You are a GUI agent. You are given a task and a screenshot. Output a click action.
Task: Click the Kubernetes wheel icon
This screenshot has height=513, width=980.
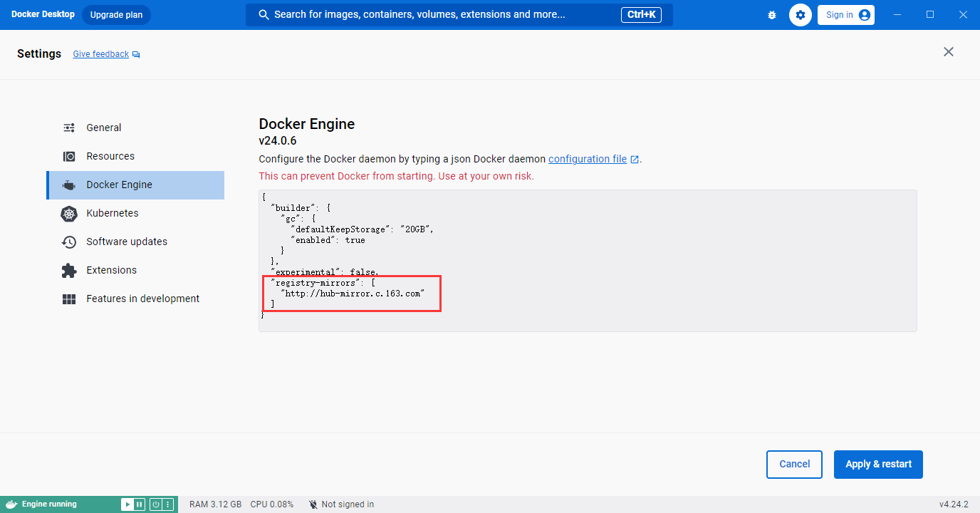[69, 213]
